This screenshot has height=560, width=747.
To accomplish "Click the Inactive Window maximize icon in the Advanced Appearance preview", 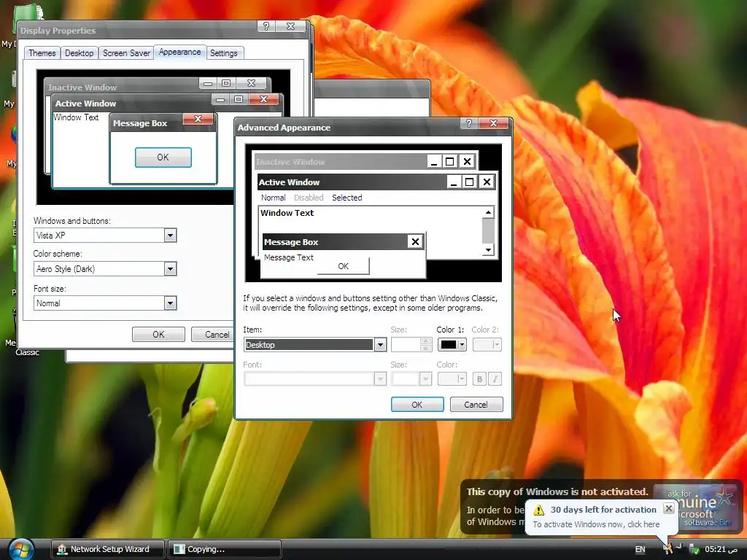I will (449, 161).
